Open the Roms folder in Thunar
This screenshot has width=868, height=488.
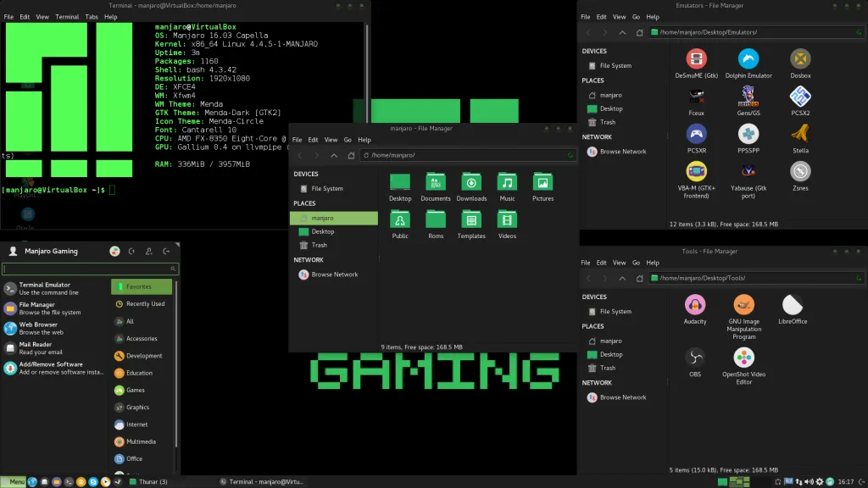click(x=436, y=220)
